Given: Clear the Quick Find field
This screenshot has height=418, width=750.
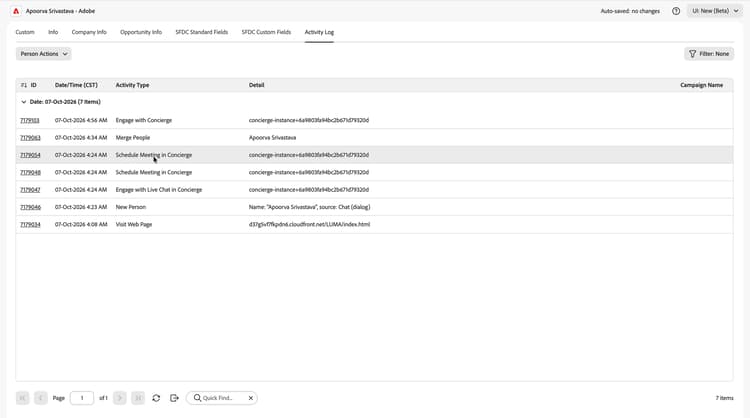Looking at the screenshot, I should [x=251, y=398].
